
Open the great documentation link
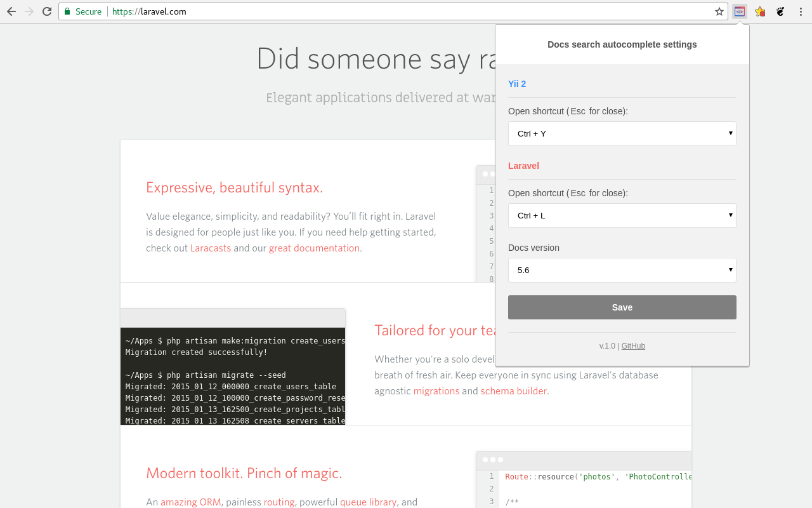(314, 248)
